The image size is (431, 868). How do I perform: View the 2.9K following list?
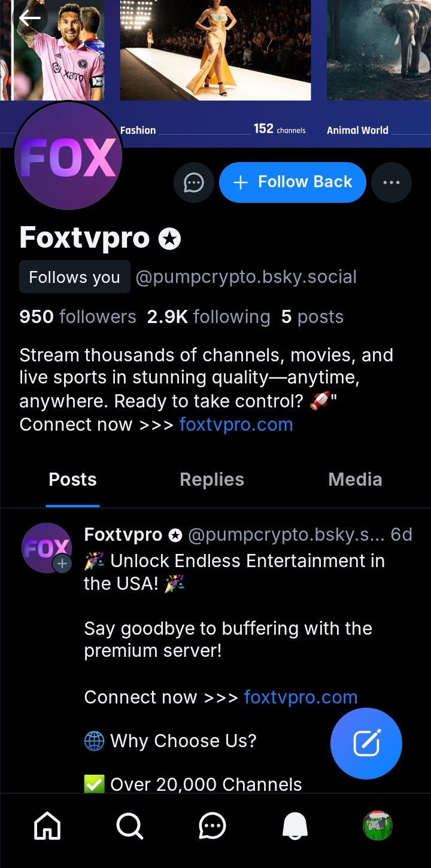[x=208, y=317]
